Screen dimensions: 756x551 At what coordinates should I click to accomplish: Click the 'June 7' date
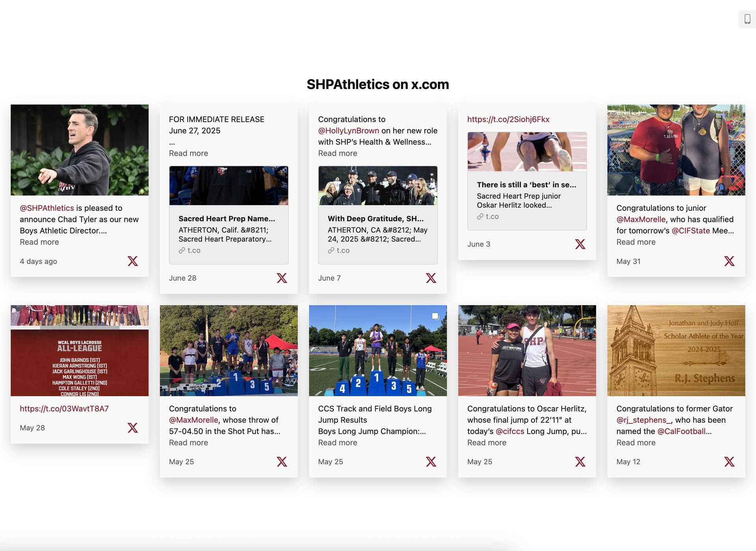(x=329, y=278)
